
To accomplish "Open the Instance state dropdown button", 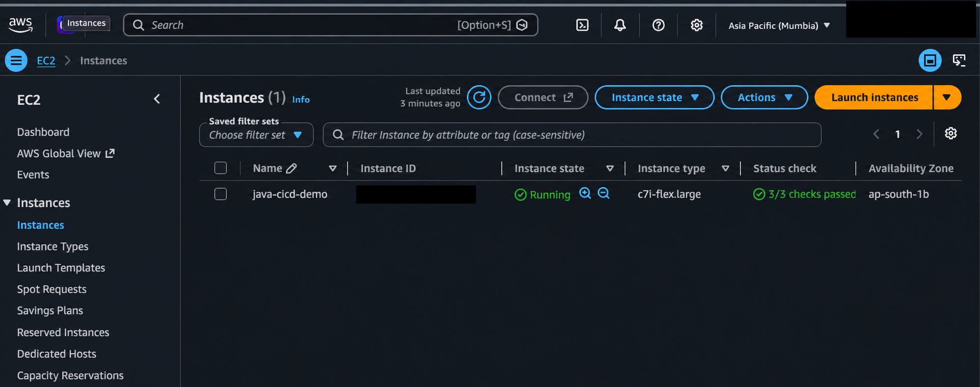I will click(654, 97).
